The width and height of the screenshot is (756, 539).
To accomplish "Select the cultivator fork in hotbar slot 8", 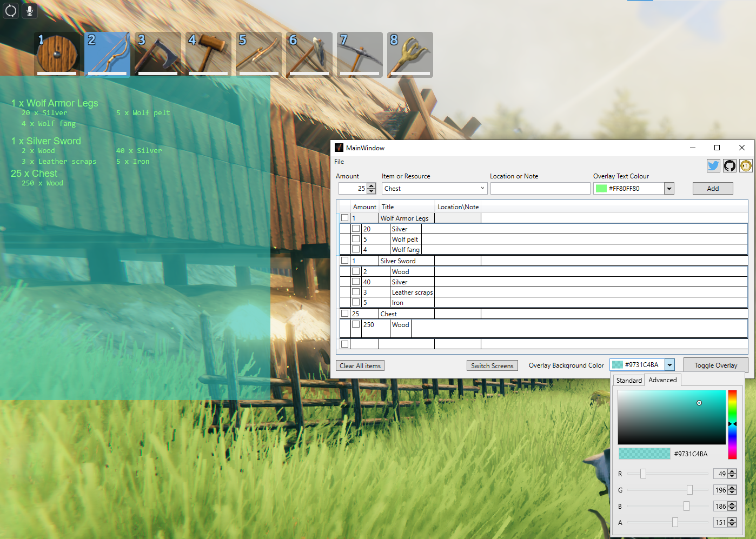I will coord(410,55).
